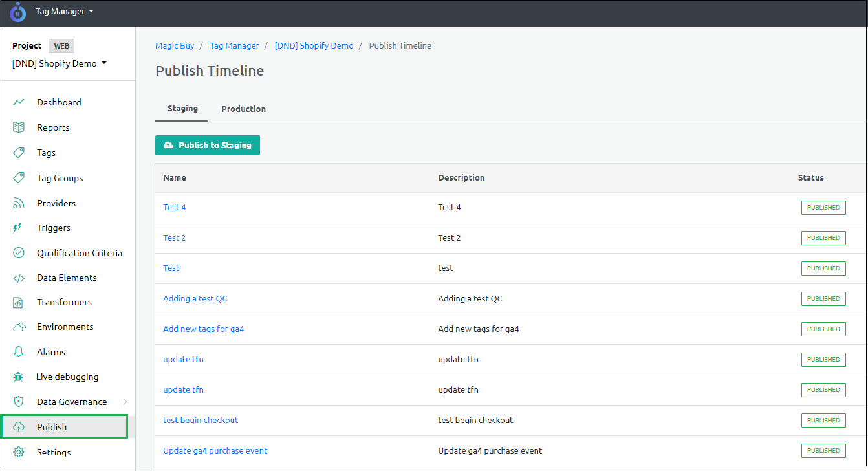Screen dimensions: 868x471
Task: Click the PUBLISHED status badge for update tfn
Action: pos(823,359)
